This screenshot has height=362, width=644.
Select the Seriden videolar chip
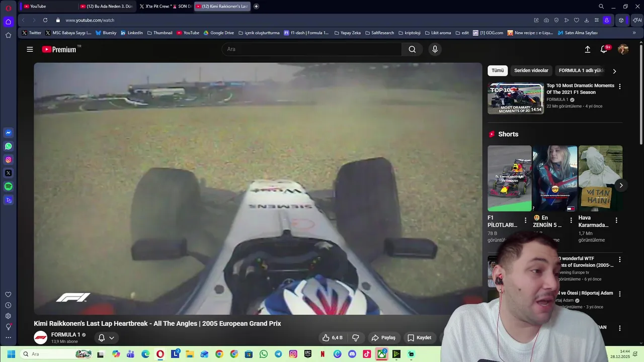pyautogui.click(x=531, y=71)
